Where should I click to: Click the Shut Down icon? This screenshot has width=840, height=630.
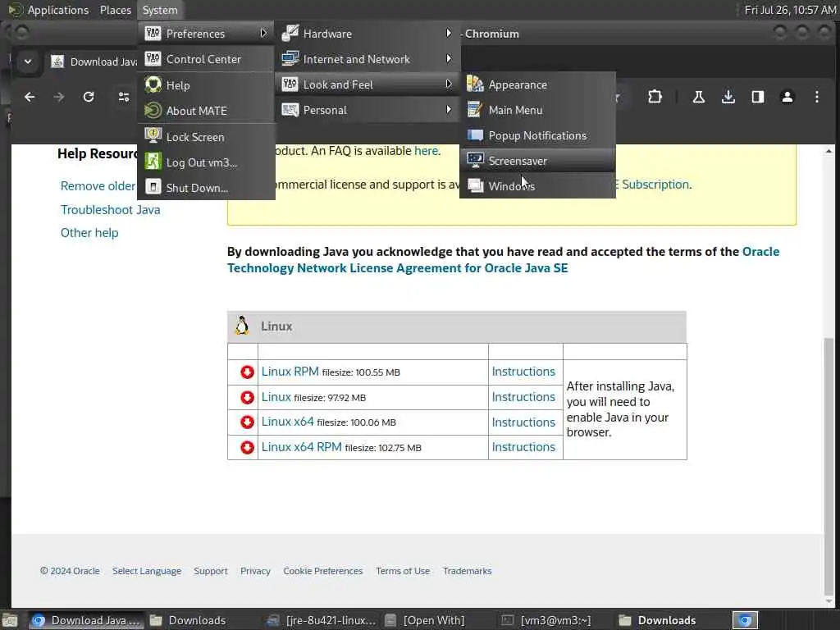153,187
